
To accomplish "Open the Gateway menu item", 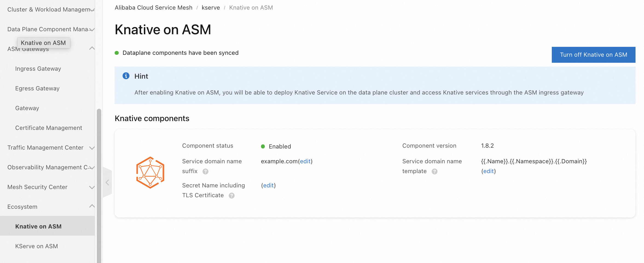I will click(x=27, y=108).
